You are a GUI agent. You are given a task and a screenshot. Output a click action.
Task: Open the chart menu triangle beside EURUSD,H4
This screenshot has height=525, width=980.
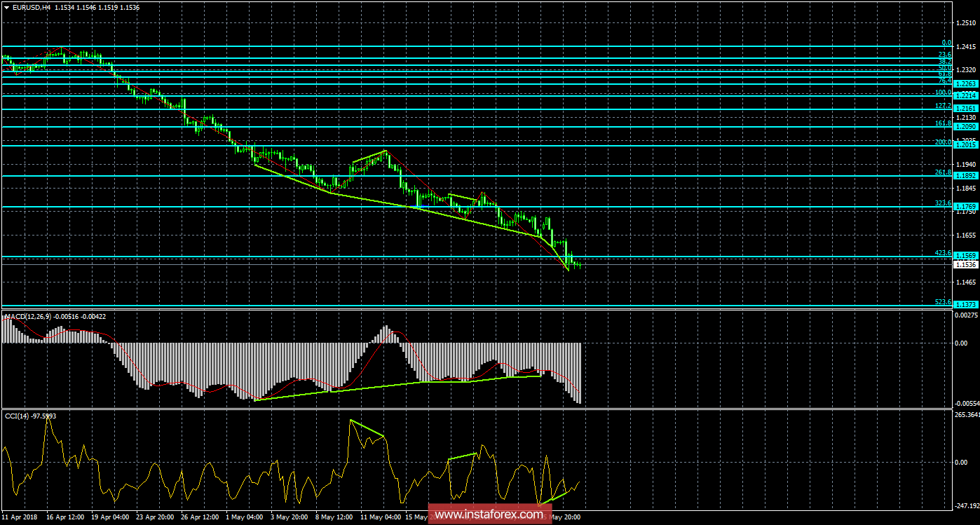click(x=6, y=7)
